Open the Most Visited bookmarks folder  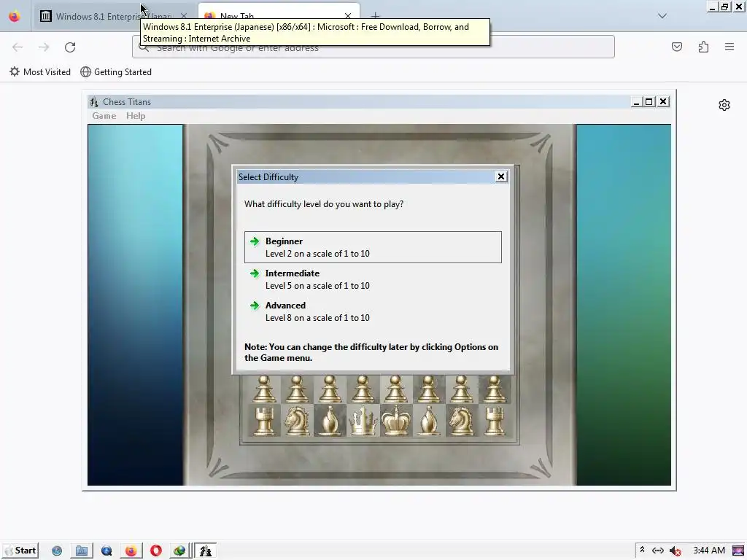pyautogui.click(x=40, y=72)
